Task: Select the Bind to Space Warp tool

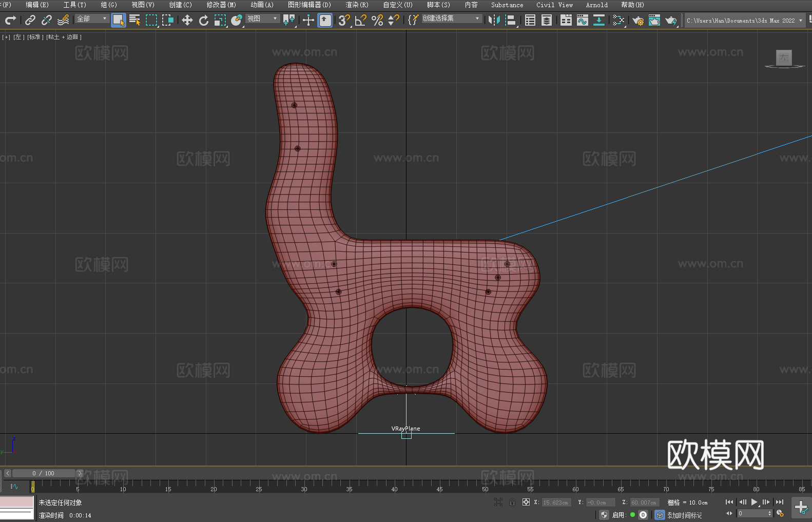Action: point(63,20)
